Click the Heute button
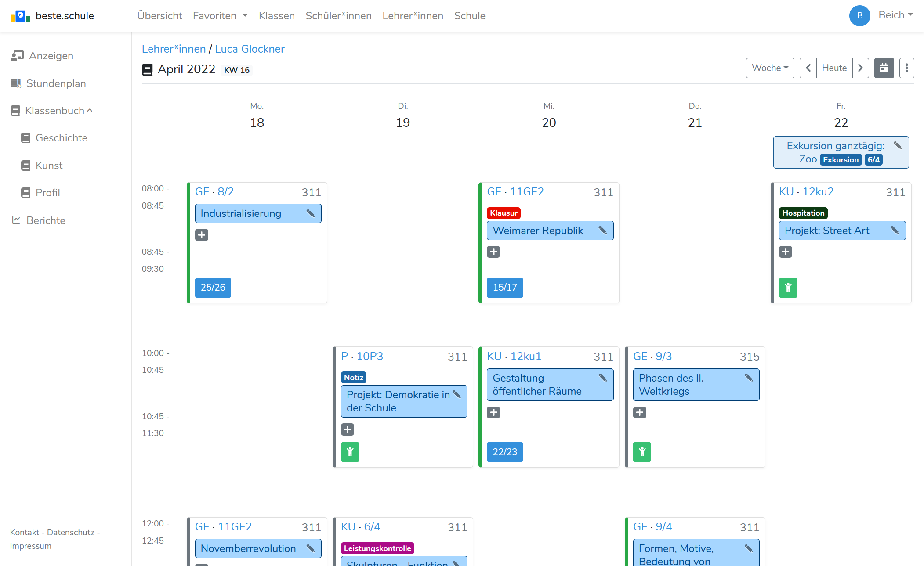The width and height of the screenshot is (924, 566). 834,68
